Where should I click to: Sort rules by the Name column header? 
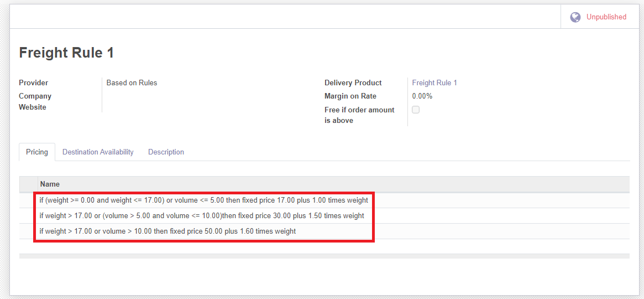(50, 184)
